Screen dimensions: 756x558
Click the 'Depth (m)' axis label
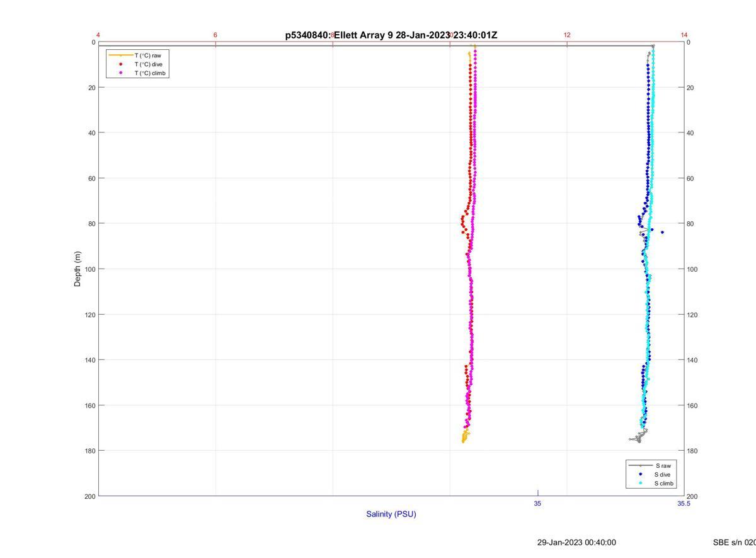point(77,269)
